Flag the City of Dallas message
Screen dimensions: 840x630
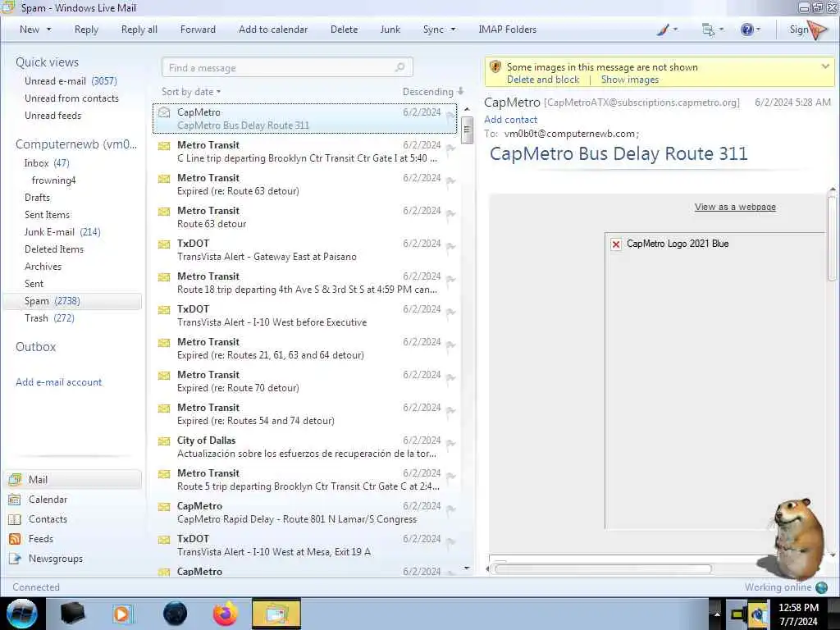(450, 444)
